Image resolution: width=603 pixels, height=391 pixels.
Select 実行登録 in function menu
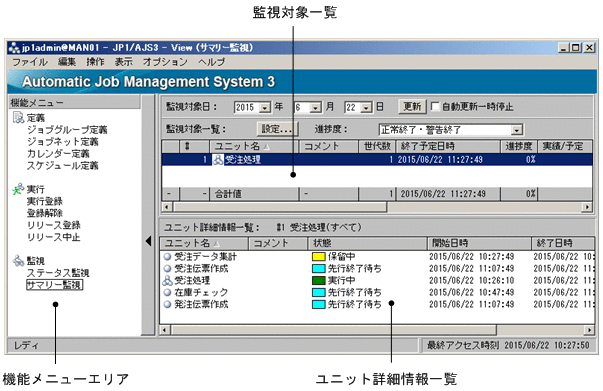pyautogui.click(x=45, y=201)
